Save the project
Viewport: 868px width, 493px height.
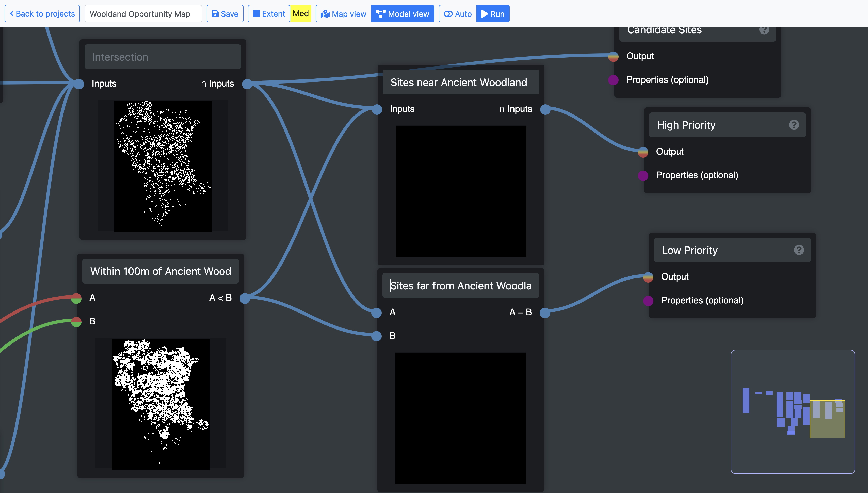(225, 14)
